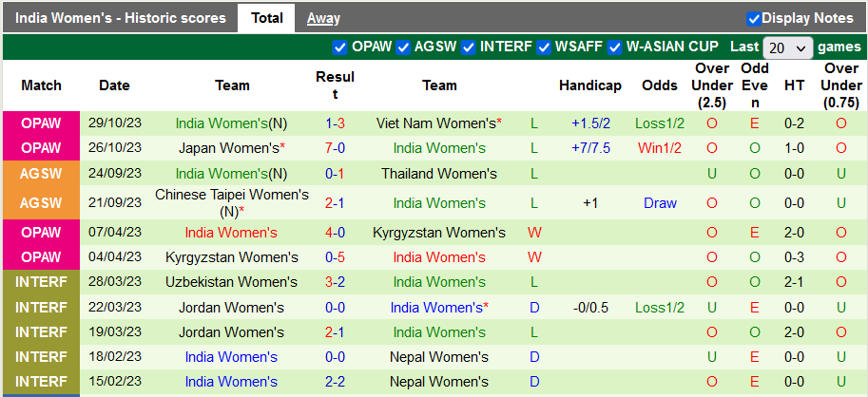
Task: Uncheck the AGSW competition filter
Action: (403, 47)
